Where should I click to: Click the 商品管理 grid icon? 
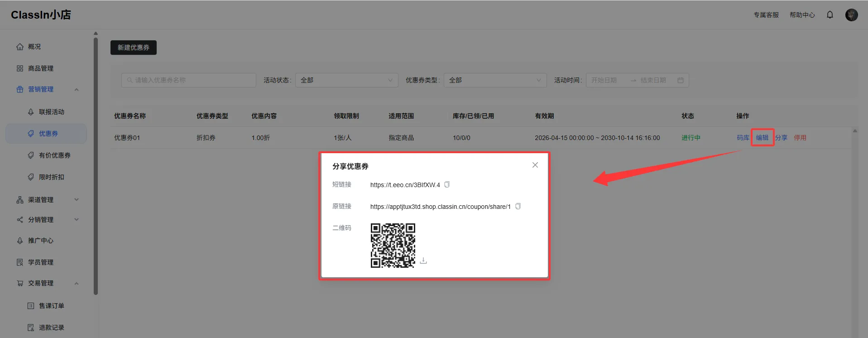pos(20,68)
